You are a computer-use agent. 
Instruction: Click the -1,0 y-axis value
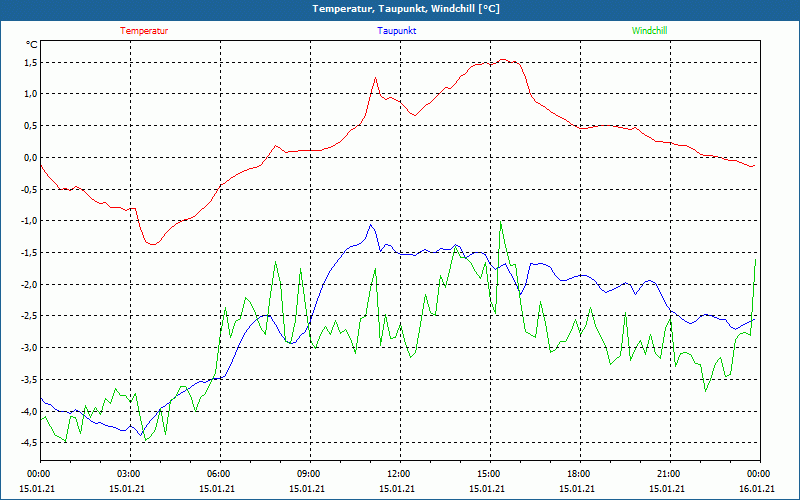pyautogui.click(x=29, y=221)
